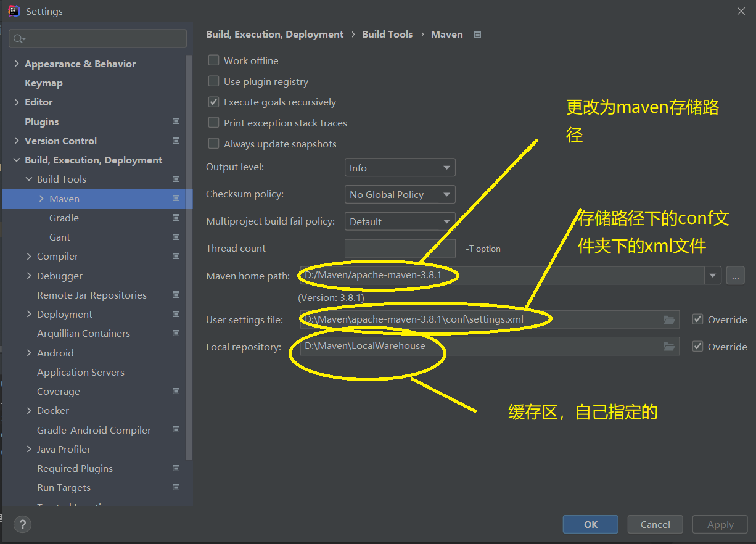Open Multiproject build fail policy dropdown
Screen dimensions: 756x544
[400, 221]
